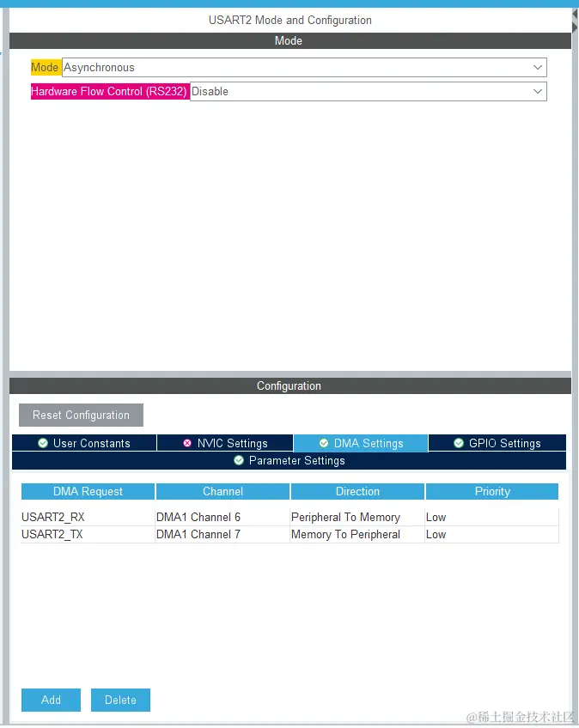Click the green check icon on GPIO Settings
This screenshot has height=728, width=579.
(x=459, y=443)
